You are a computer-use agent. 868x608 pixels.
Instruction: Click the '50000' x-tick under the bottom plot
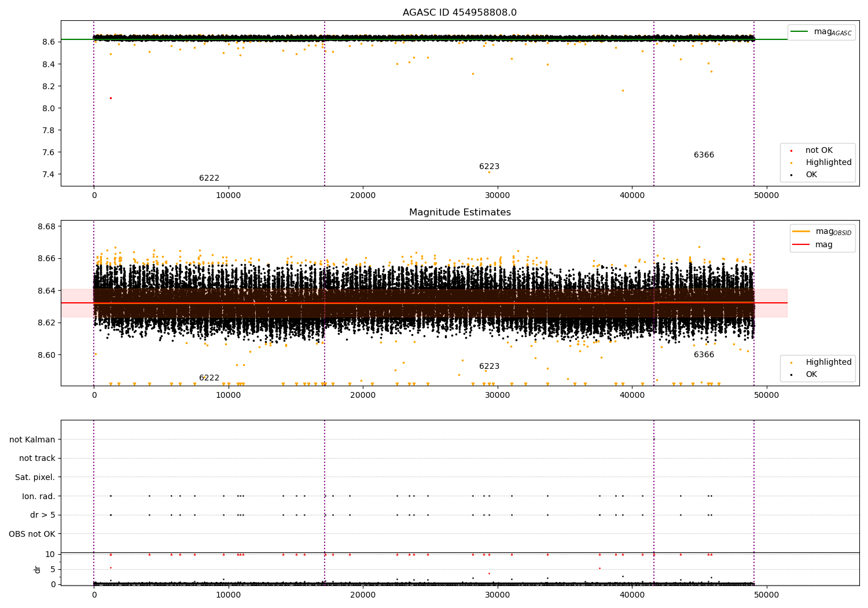point(767,595)
